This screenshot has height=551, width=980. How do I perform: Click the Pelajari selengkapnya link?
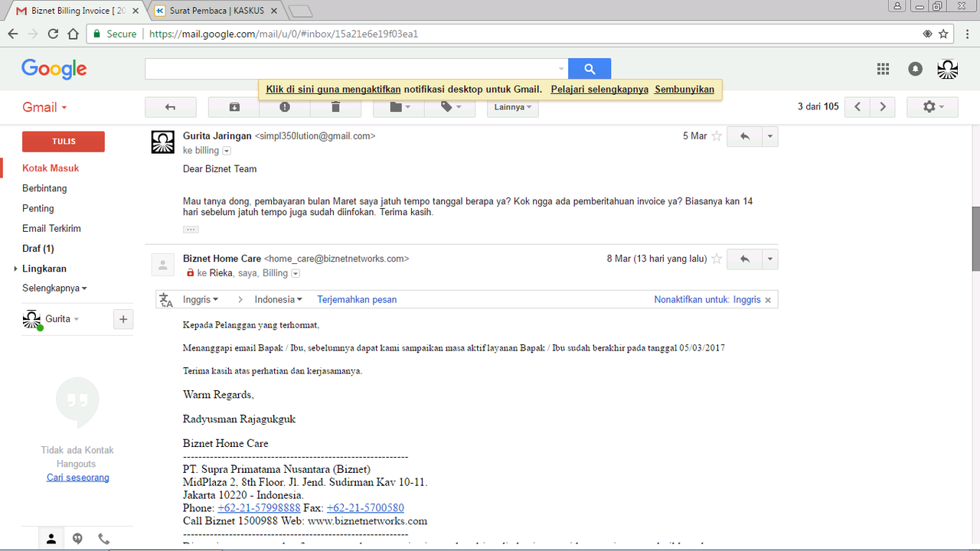click(x=599, y=90)
